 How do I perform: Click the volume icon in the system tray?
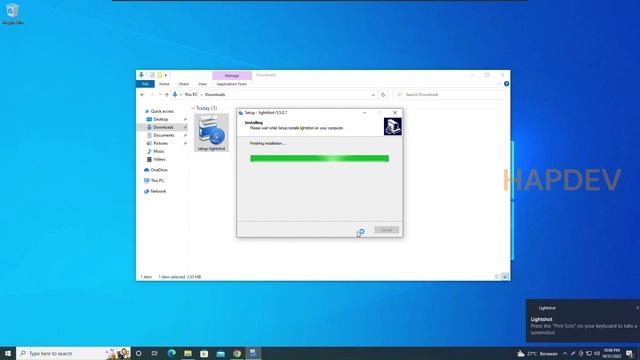597,353
